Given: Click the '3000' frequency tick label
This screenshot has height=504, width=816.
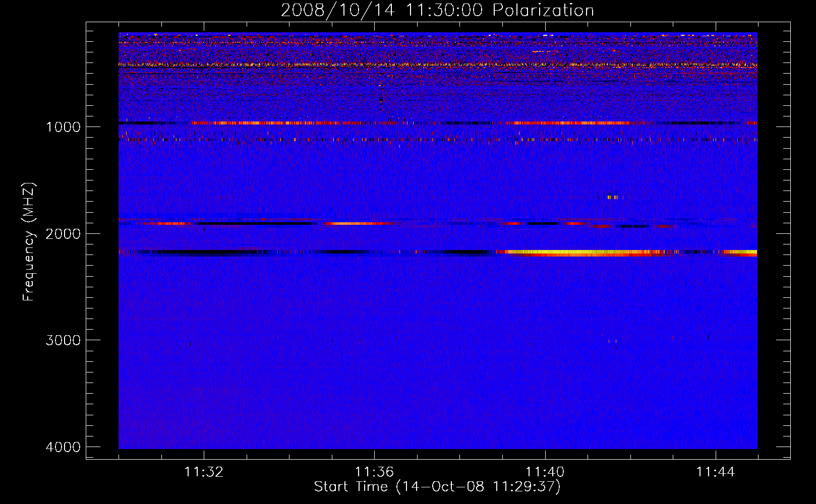Looking at the screenshot, I should (63, 340).
